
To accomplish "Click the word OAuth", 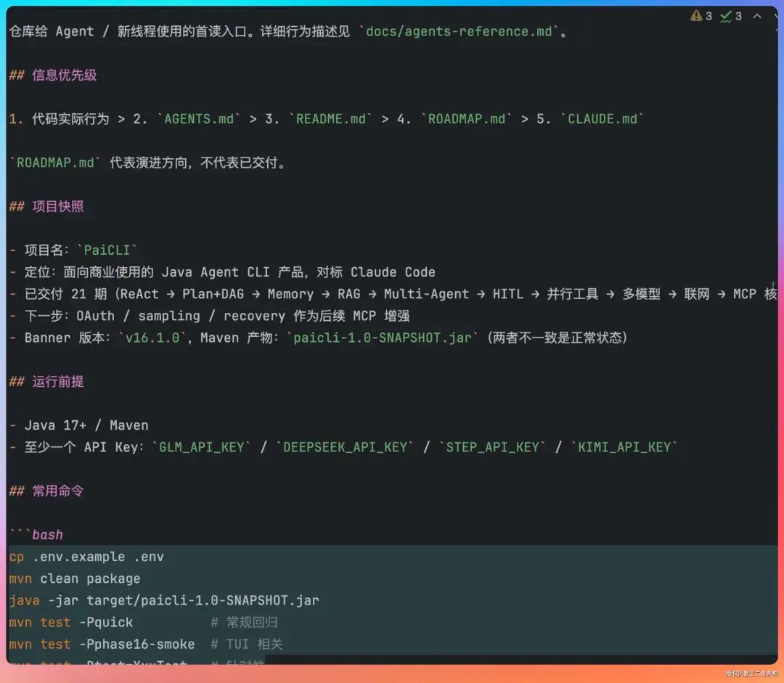I will pyautogui.click(x=96, y=316).
